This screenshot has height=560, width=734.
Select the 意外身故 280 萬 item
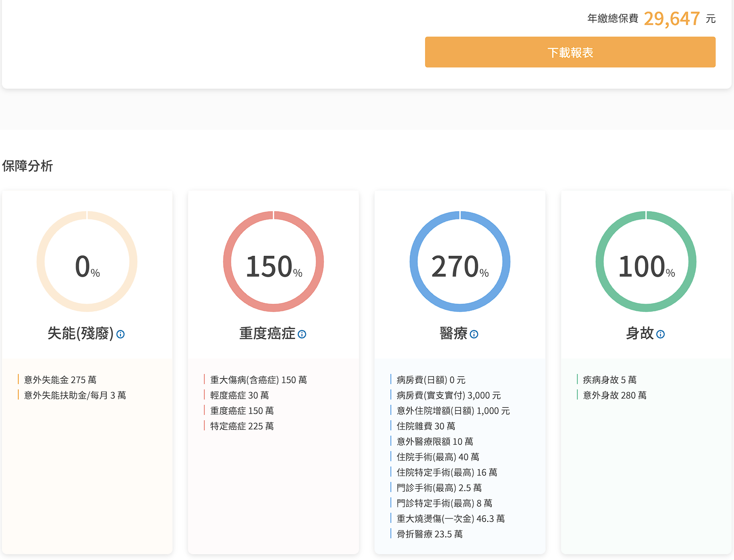614,395
